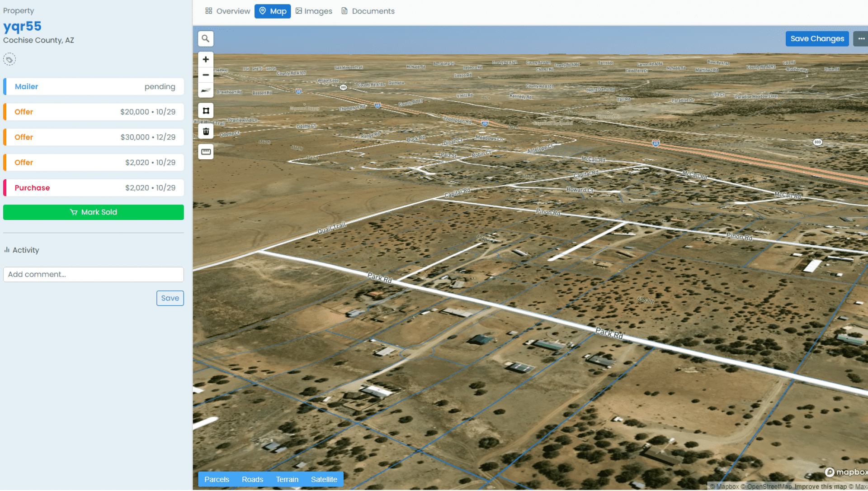
Task: Switch to the Images tab
Action: click(314, 11)
